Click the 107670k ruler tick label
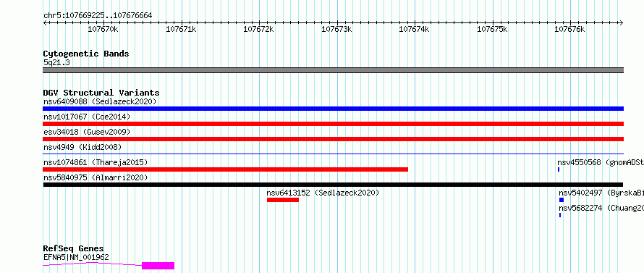644x273 pixels. (103, 30)
